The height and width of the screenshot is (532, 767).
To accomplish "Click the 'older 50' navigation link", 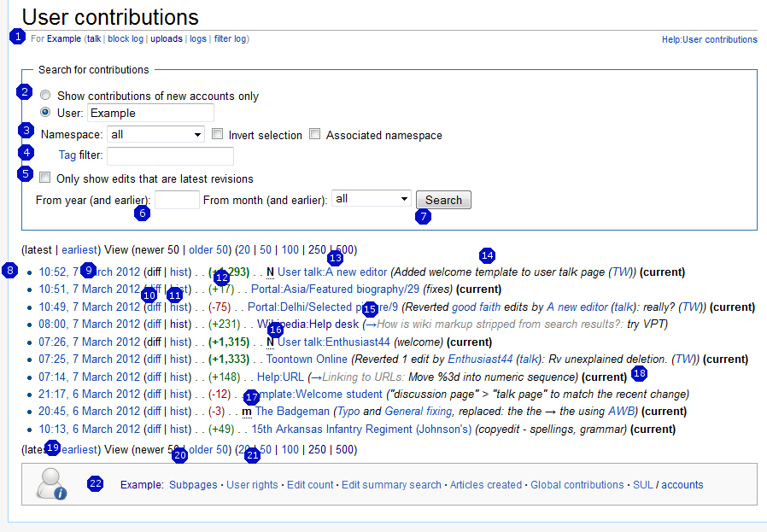I will (x=209, y=249).
